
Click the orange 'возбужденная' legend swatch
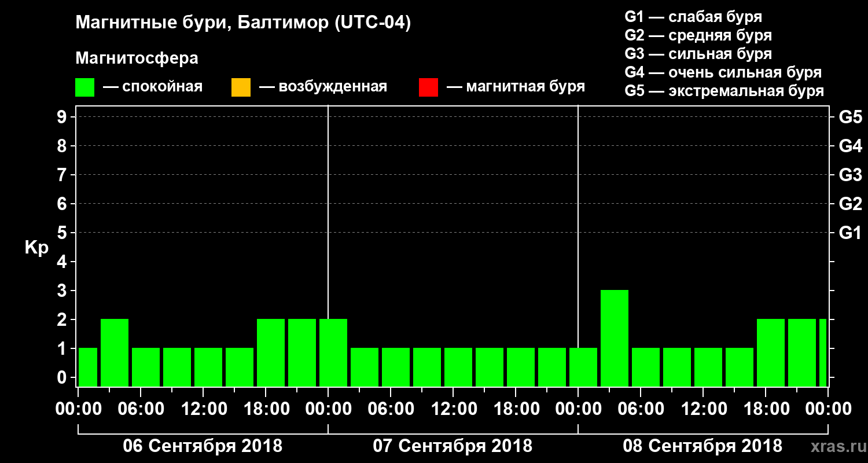click(241, 87)
